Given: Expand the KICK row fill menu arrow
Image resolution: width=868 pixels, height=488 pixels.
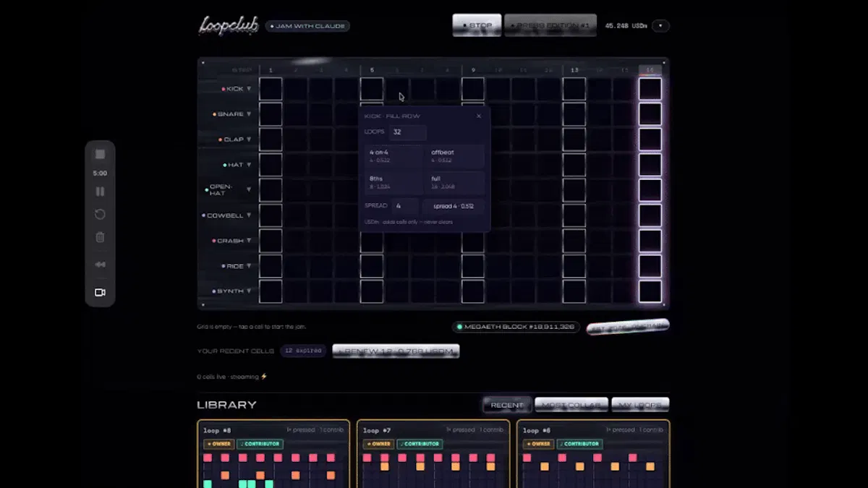Looking at the screenshot, I should (x=249, y=89).
